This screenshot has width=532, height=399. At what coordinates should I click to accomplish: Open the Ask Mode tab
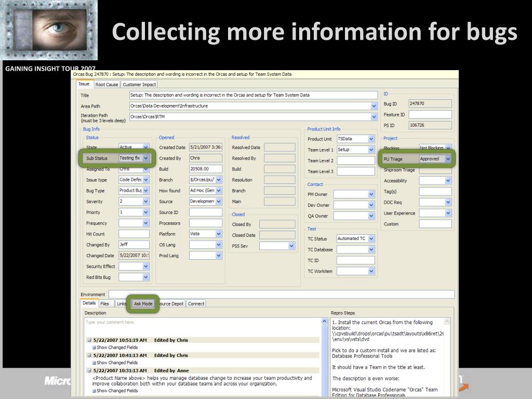tap(143, 303)
